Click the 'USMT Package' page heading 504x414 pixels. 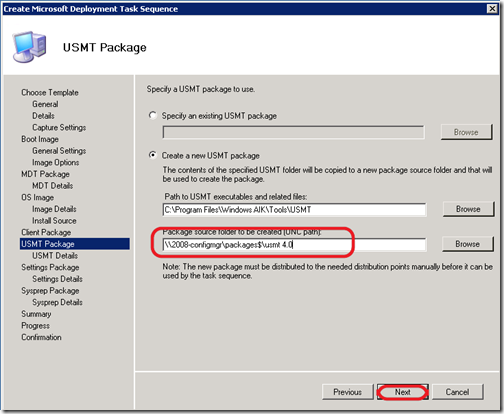tap(105, 47)
